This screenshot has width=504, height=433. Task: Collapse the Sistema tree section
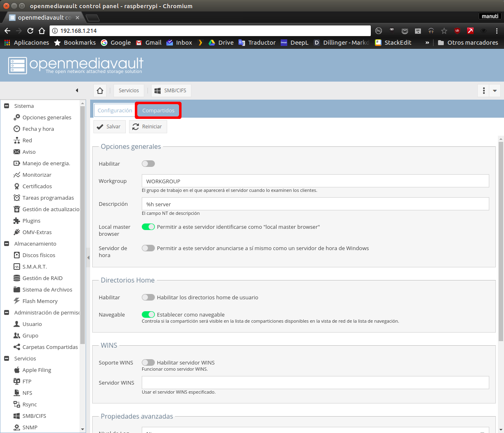(7, 106)
